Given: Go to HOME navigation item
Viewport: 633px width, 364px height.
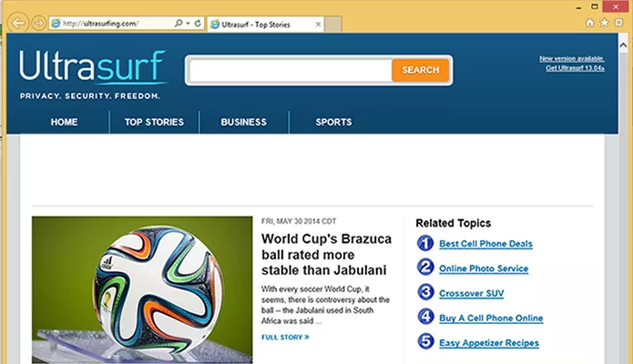Looking at the screenshot, I should click(x=64, y=122).
